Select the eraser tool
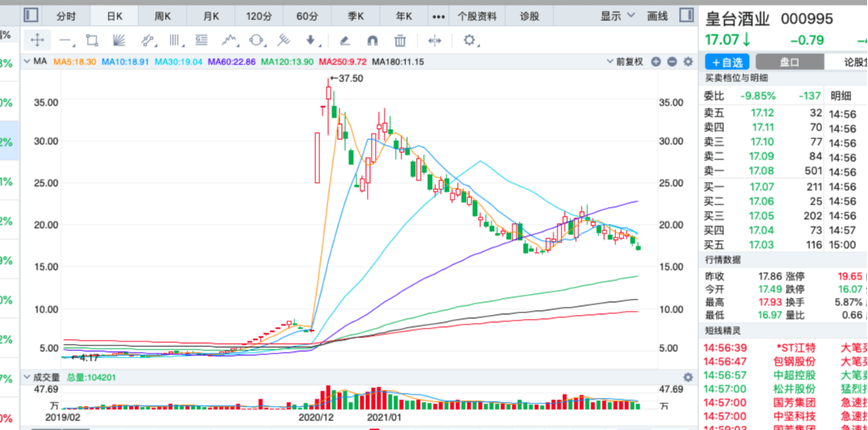The width and height of the screenshot is (868, 430). 345,40
